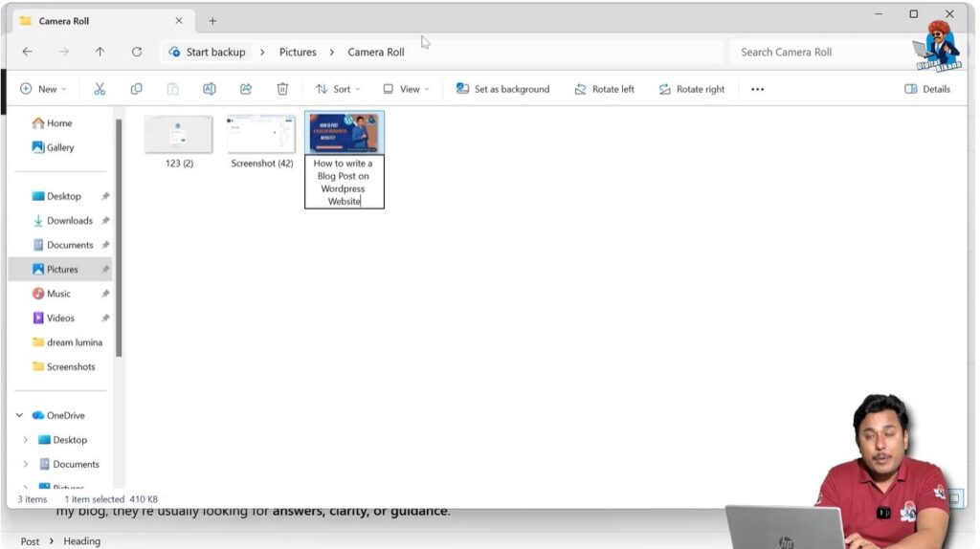Close the Camera Roll tab
This screenshot has height=549, width=980.
pyautogui.click(x=179, y=21)
